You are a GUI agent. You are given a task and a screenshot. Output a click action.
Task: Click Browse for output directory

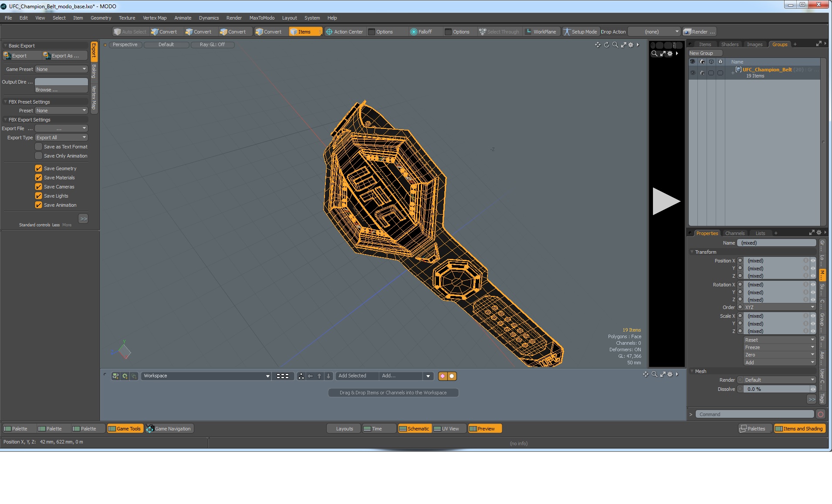point(61,90)
